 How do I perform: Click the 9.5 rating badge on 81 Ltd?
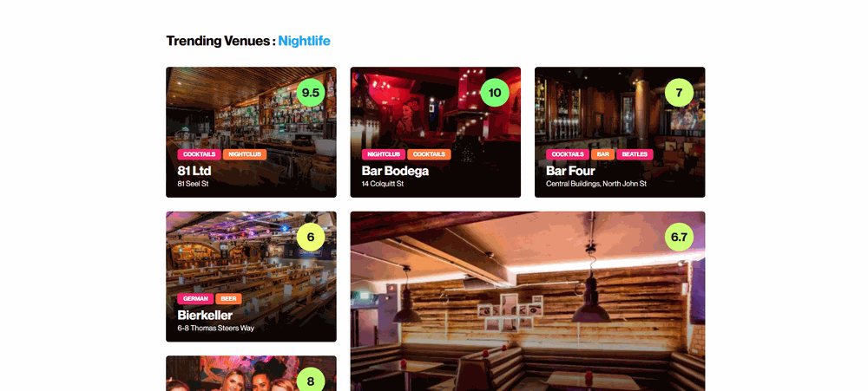click(x=311, y=93)
